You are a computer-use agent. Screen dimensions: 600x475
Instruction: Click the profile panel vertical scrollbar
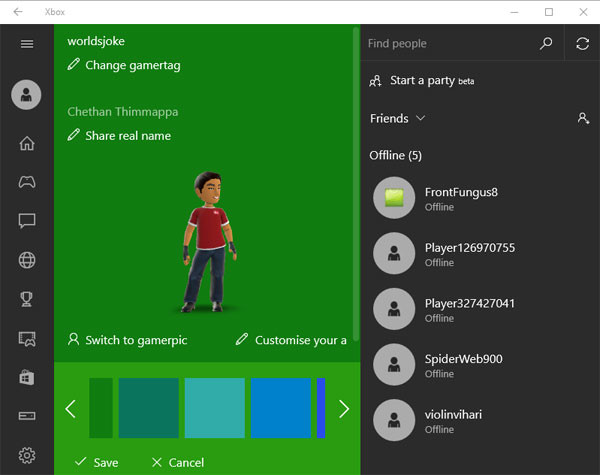356,184
